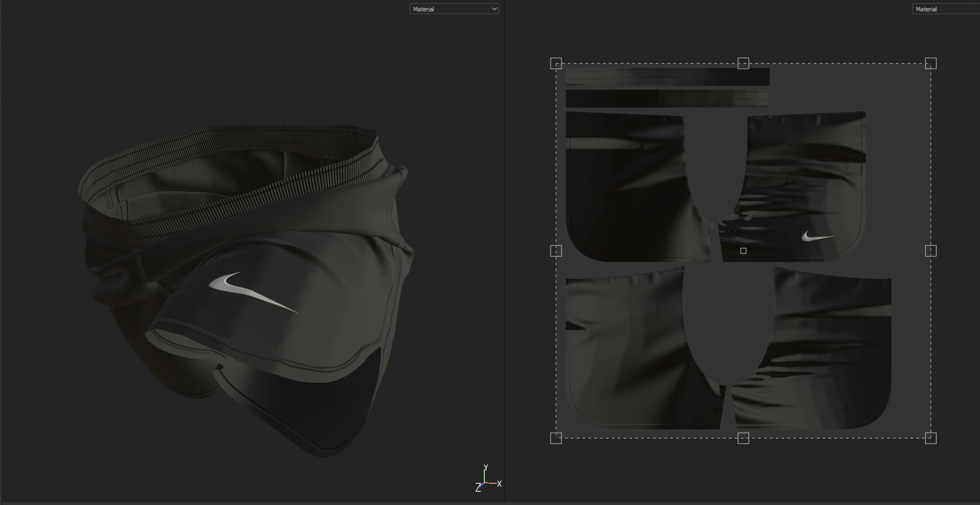
Task: Select the lower-left shorts panel UV island
Action: tap(625, 348)
